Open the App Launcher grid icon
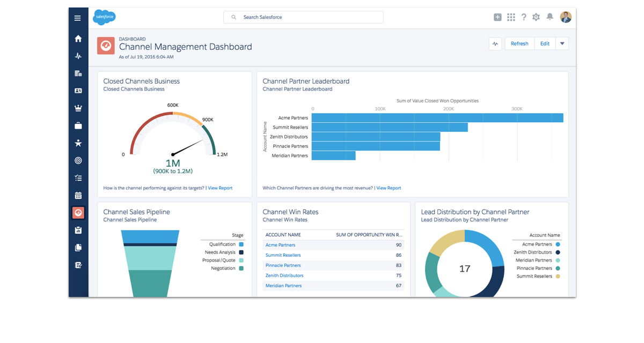This screenshot has width=644, height=343. [x=510, y=17]
